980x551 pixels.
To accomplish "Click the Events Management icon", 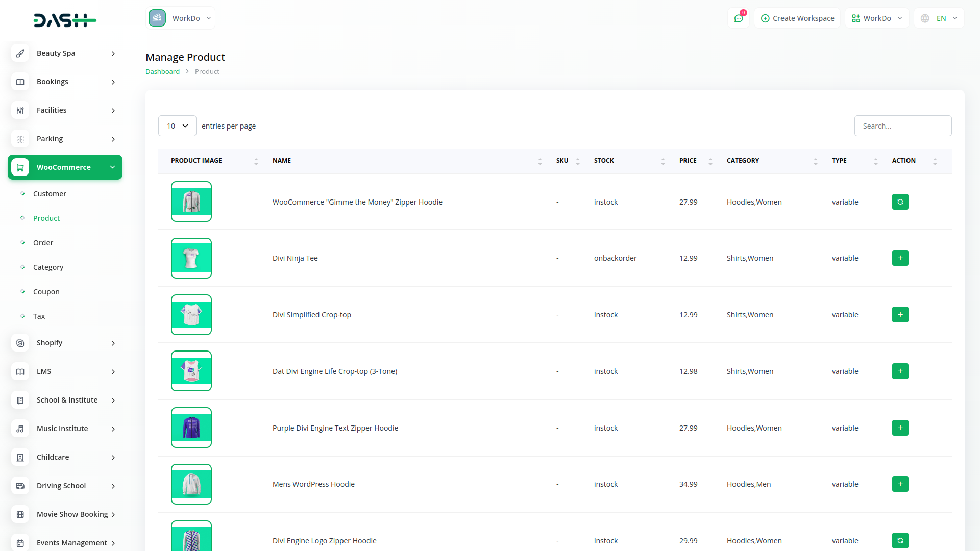I will coord(20,543).
